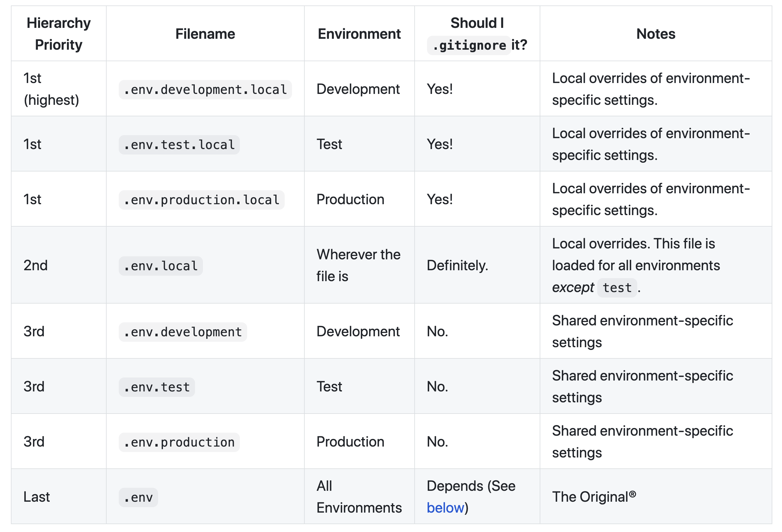The width and height of the screenshot is (782, 532).
Task: Click the "Definitely." cell text
Action: click(x=457, y=265)
